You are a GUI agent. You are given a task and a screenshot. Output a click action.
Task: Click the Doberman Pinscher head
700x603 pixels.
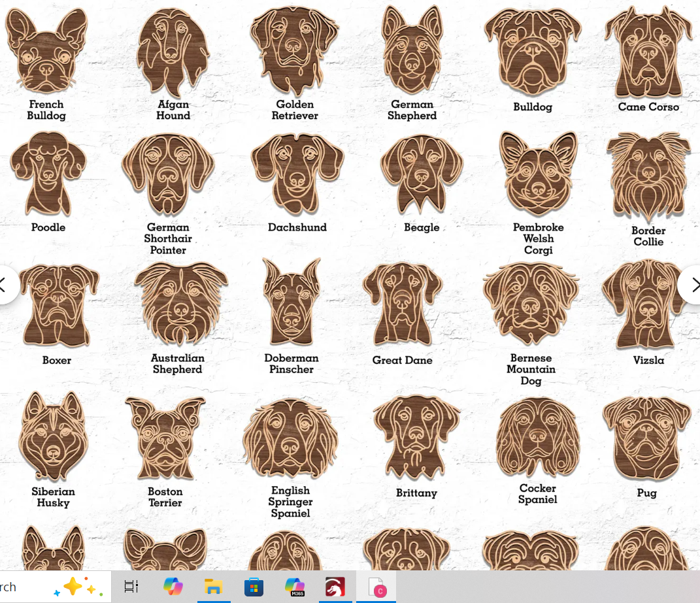pyautogui.click(x=292, y=303)
